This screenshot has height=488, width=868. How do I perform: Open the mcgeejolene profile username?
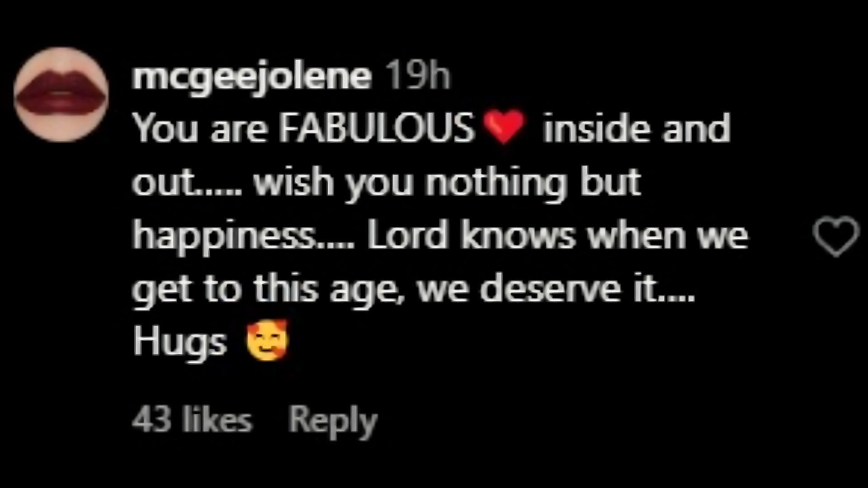(251, 77)
